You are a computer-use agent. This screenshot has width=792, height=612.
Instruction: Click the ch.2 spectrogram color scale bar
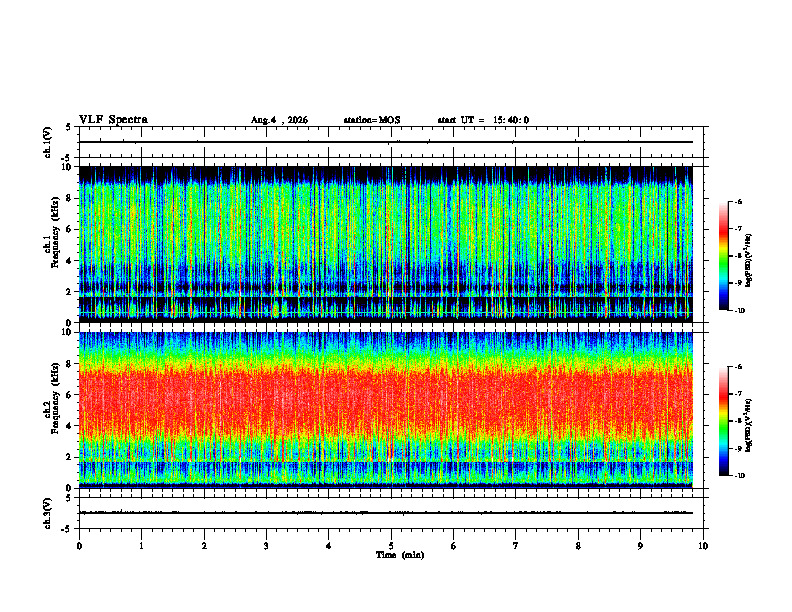[x=724, y=421]
